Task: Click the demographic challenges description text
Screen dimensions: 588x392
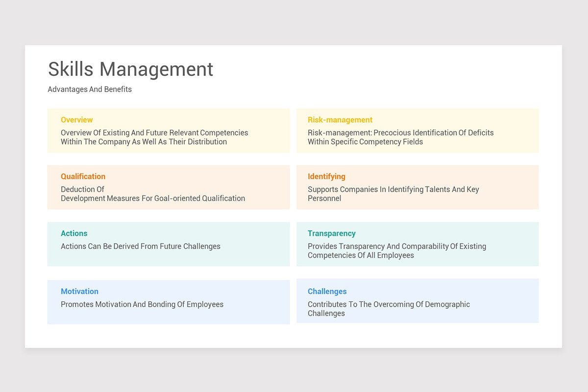Action: [389, 309]
